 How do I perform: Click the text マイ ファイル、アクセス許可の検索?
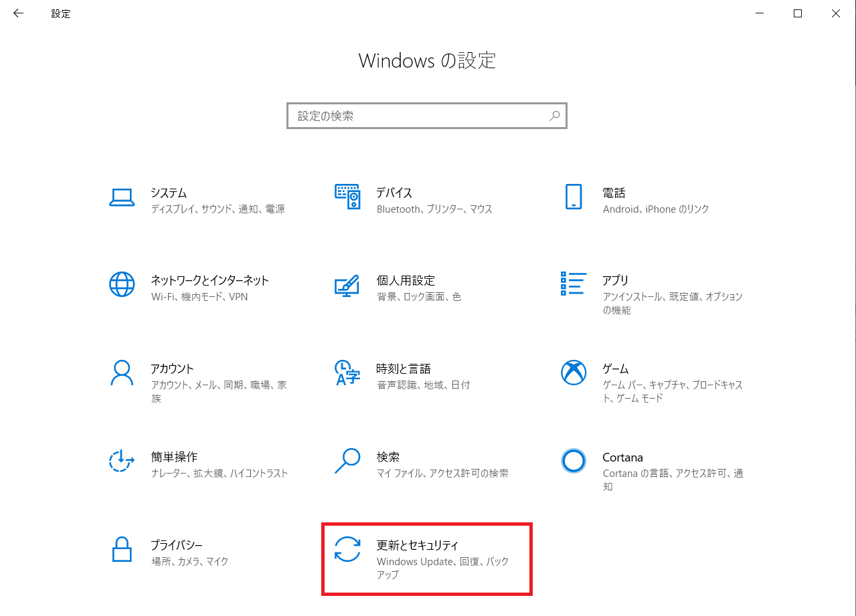click(x=442, y=473)
